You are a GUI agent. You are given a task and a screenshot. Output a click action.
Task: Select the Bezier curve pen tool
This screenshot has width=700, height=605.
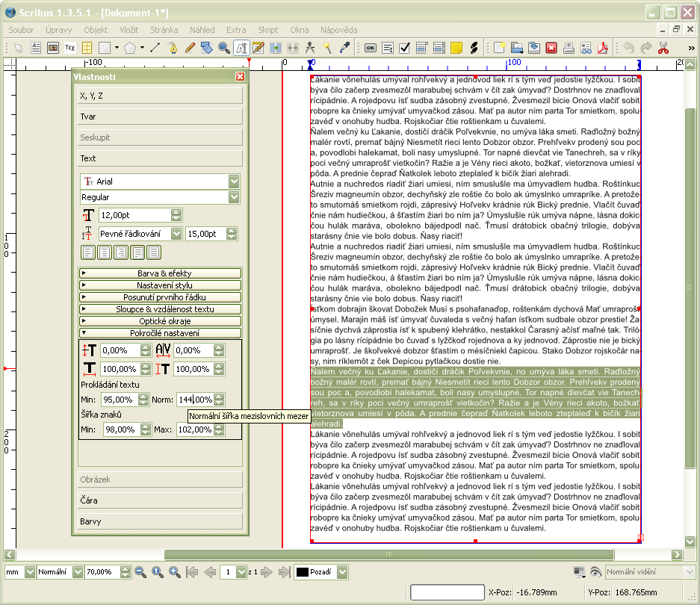pyautogui.click(x=173, y=48)
